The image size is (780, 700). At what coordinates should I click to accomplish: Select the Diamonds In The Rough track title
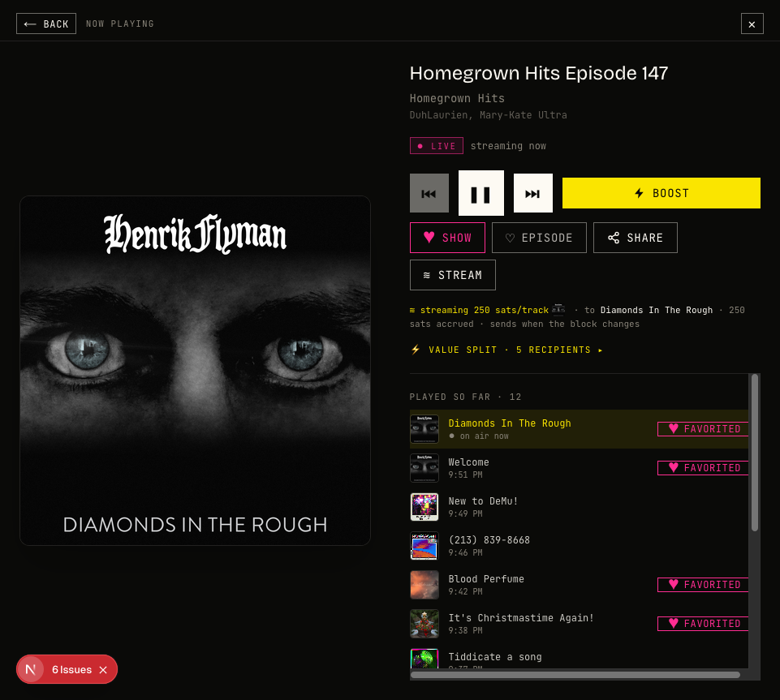tap(510, 423)
